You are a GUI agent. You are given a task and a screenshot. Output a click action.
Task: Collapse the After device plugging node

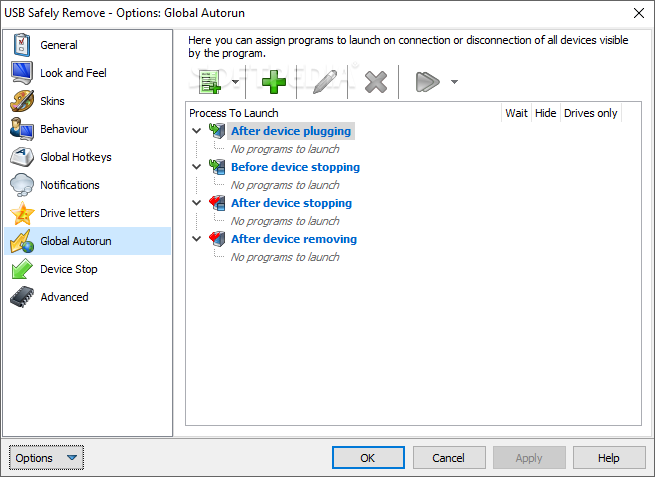196,131
